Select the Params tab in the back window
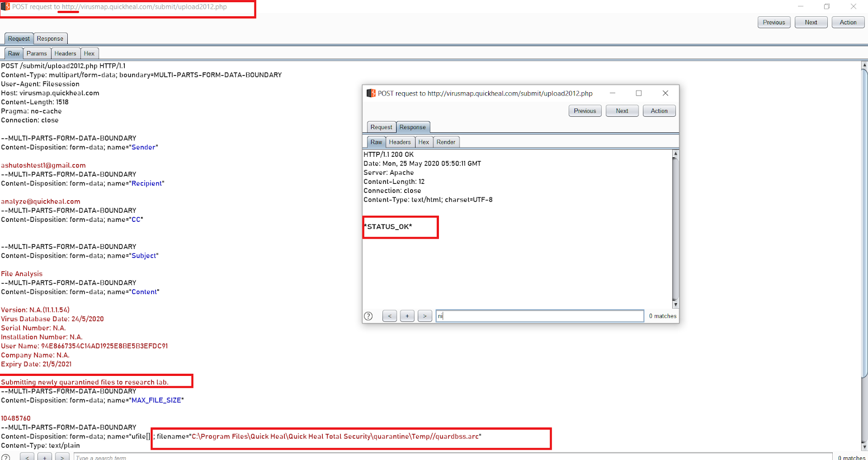This screenshot has height=460, width=868. [37, 53]
